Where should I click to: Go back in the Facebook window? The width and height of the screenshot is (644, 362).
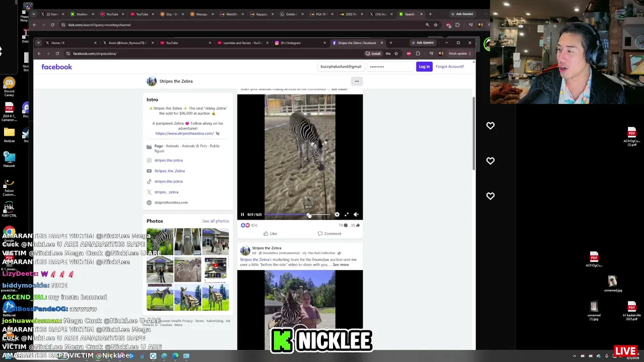tap(39, 53)
